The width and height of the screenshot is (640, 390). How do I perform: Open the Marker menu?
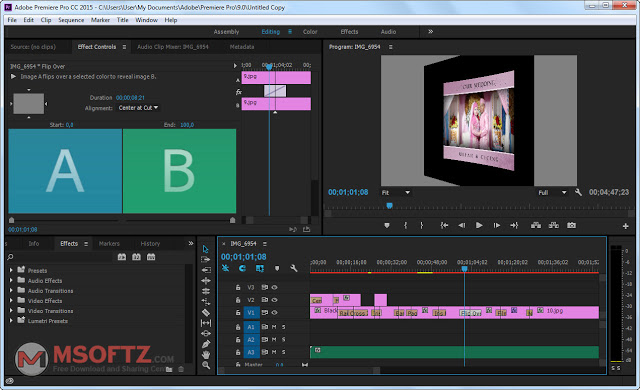pos(100,20)
